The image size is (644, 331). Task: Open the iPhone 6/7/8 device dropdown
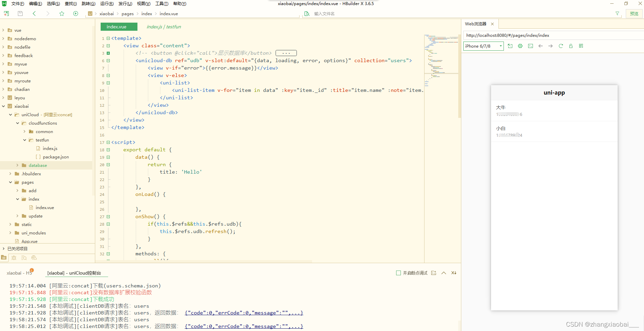pos(483,46)
